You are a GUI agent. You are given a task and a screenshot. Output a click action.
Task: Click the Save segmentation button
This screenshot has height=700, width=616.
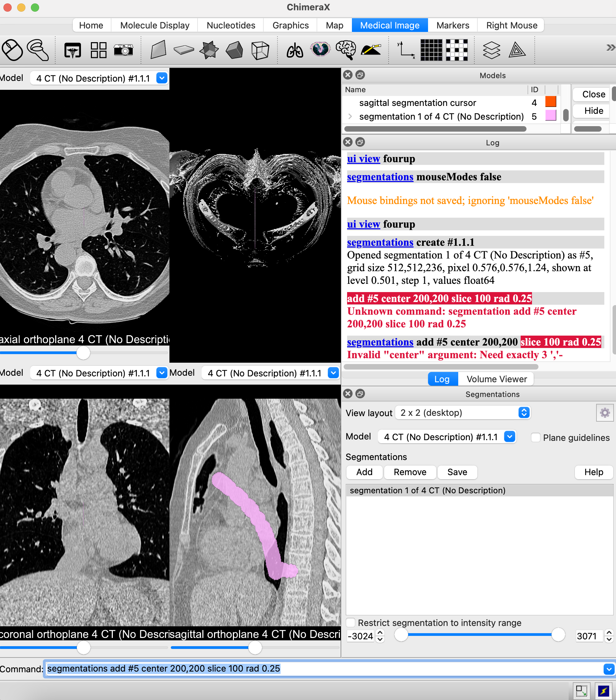[x=457, y=472]
